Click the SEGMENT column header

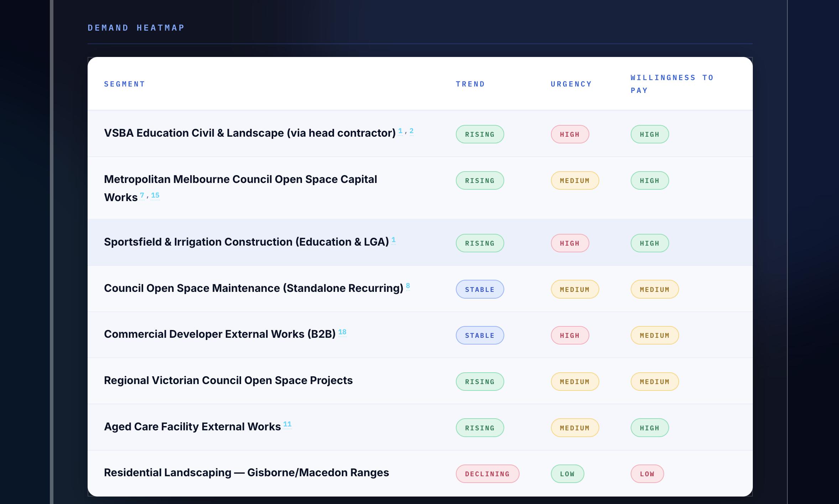pyautogui.click(x=124, y=84)
